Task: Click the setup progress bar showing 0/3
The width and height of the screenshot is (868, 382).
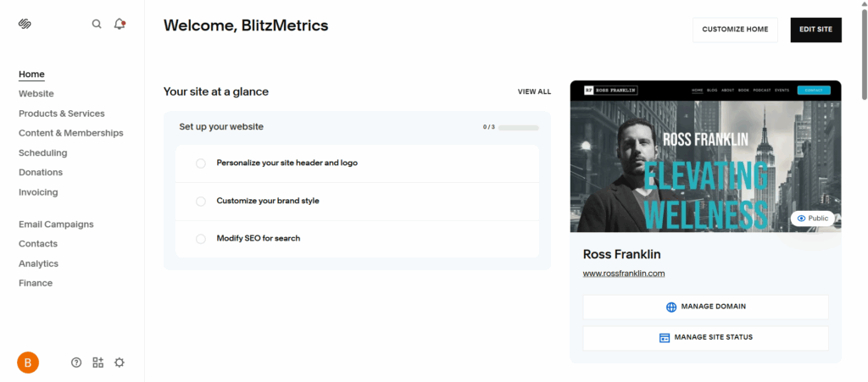Action: point(518,127)
